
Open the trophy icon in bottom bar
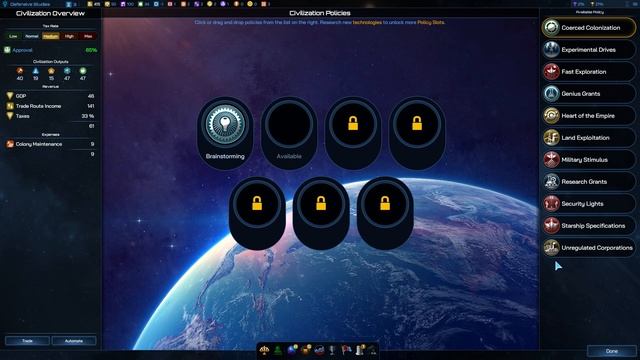[332, 350]
